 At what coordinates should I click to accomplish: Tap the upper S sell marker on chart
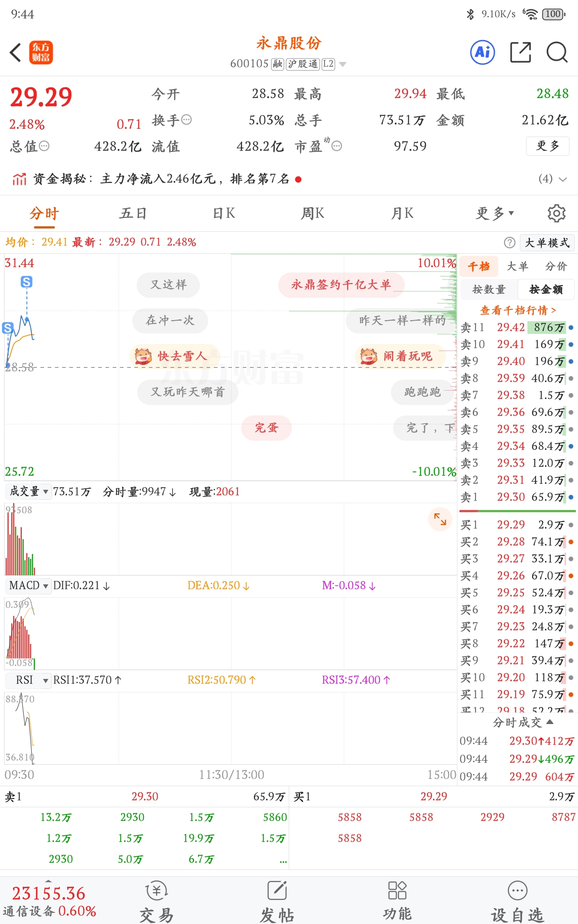point(26,282)
